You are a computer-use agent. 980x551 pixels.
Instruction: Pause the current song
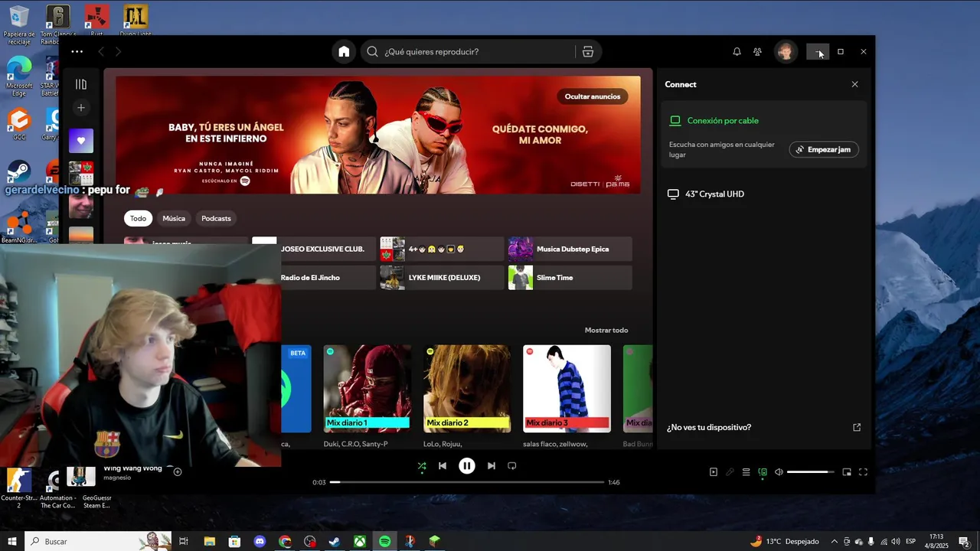coord(467,465)
